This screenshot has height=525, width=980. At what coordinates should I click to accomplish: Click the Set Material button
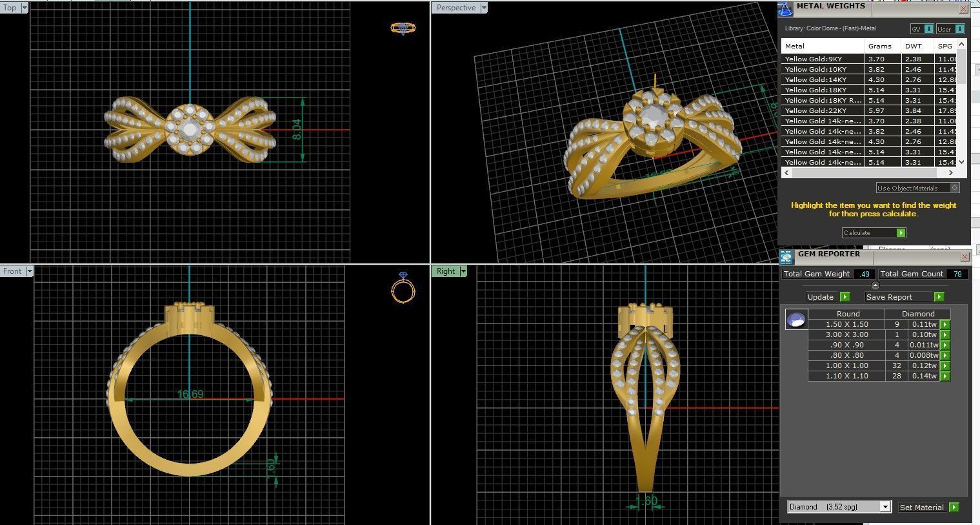pyautogui.click(x=923, y=508)
